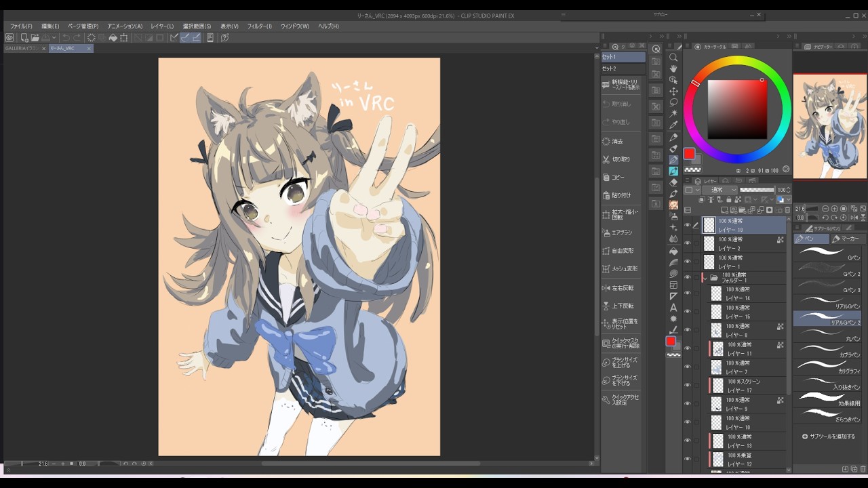868x488 pixels.
Task: Open the layer palette color dropdown
Action: 692,190
